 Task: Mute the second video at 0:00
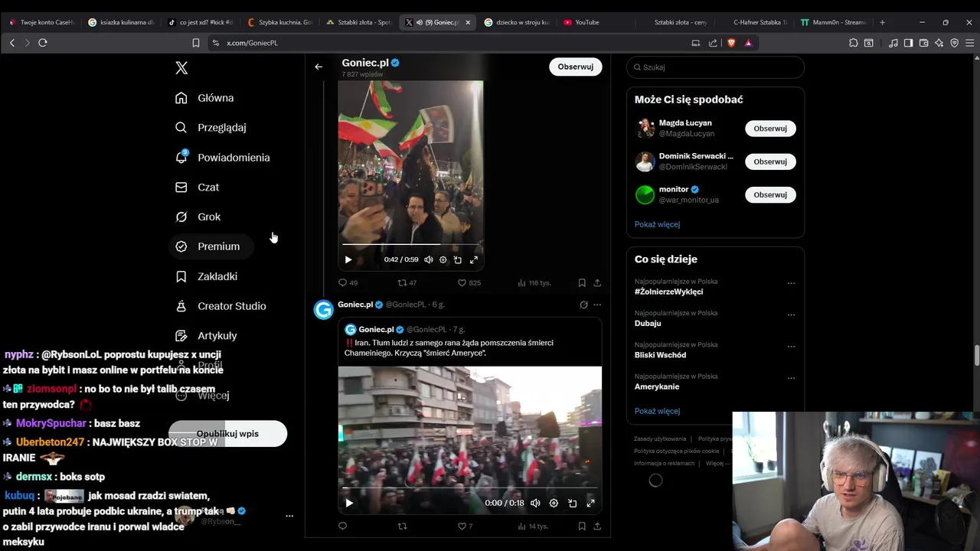tap(535, 504)
